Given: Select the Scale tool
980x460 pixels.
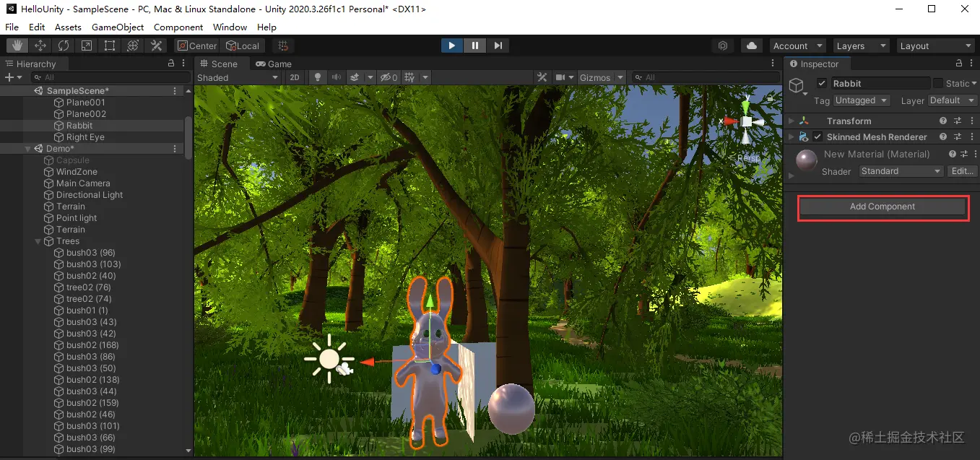Looking at the screenshot, I should coord(87,45).
